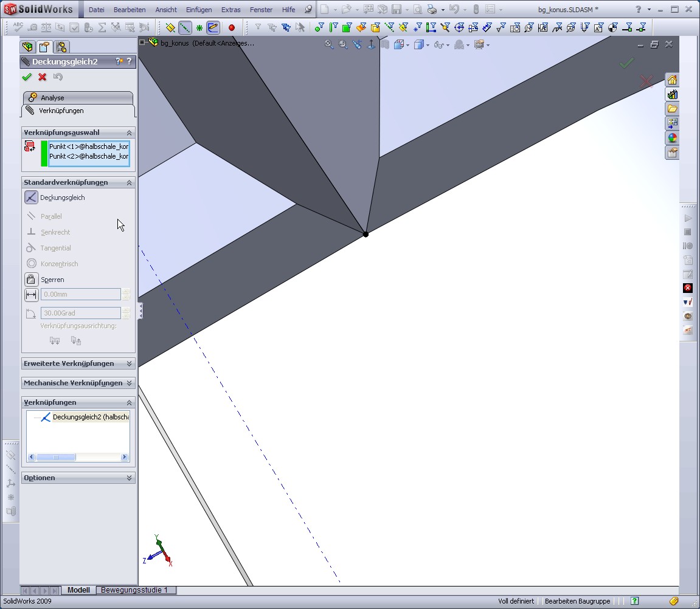The width and height of the screenshot is (700, 609).
Task: Toggle the Deckungsgleich mate type
Action: (x=31, y=198)
